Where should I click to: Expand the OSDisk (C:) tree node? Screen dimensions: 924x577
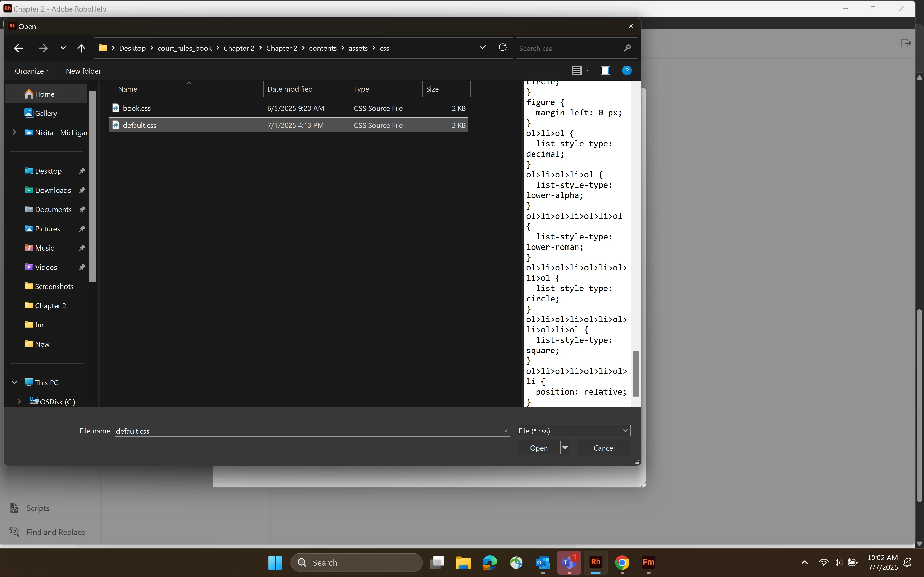click(19, 401)
